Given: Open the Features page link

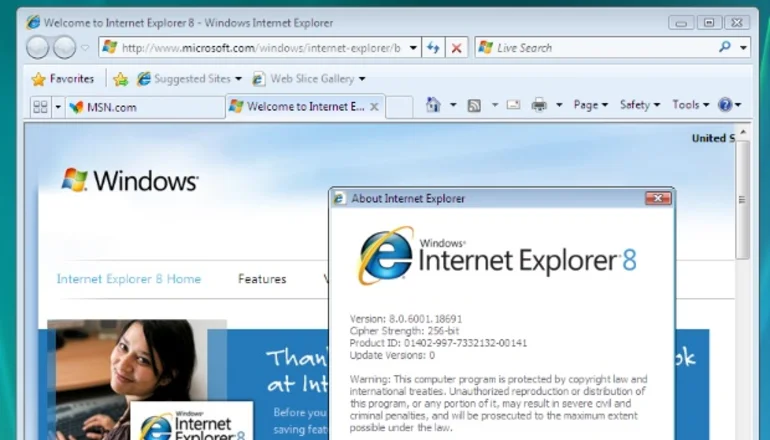Looking at the screenshot, I should click(x=262, y=279).
